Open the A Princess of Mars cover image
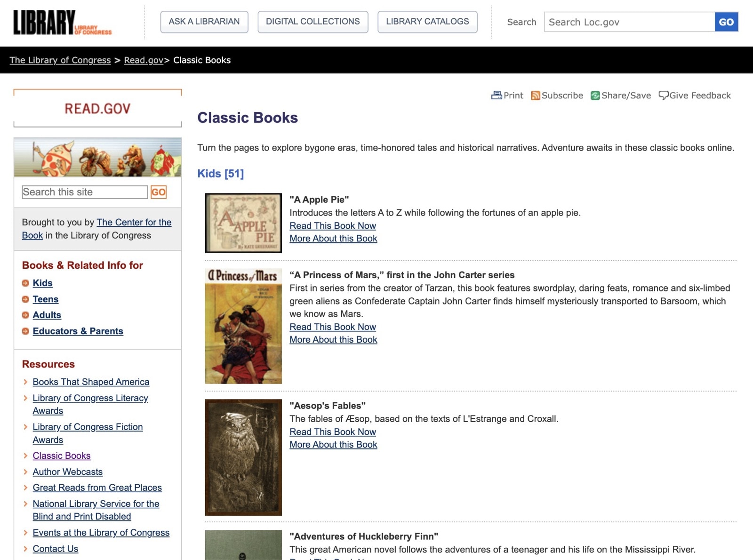Viewport: 753px width, 560px height. [243, 326]
